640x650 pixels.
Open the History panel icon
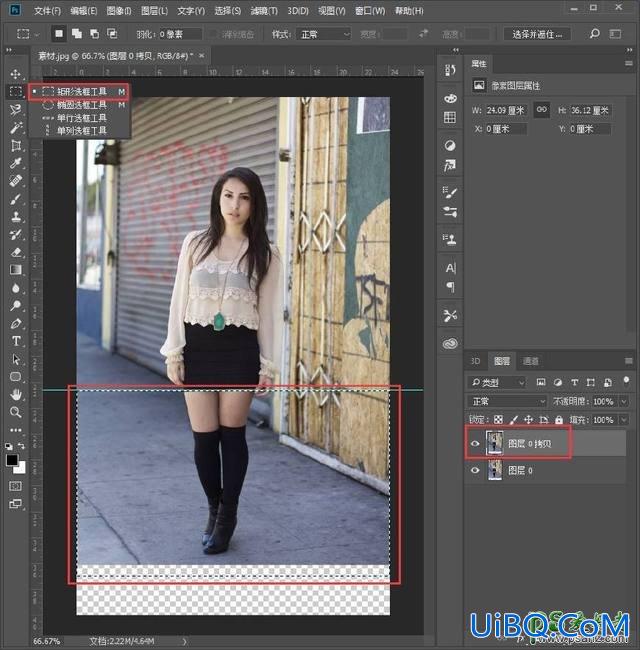pyautogui.click(x=450, y=70)
